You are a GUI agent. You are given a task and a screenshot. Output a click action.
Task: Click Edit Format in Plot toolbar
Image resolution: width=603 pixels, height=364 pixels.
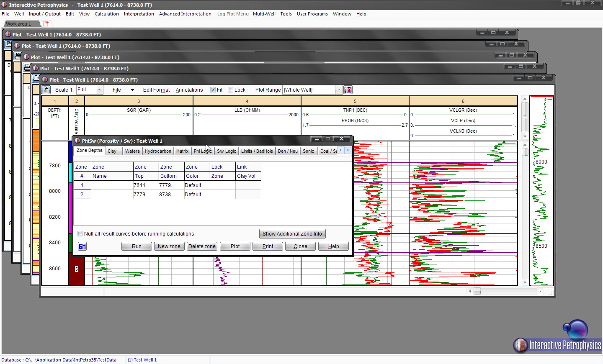[156, 90]
